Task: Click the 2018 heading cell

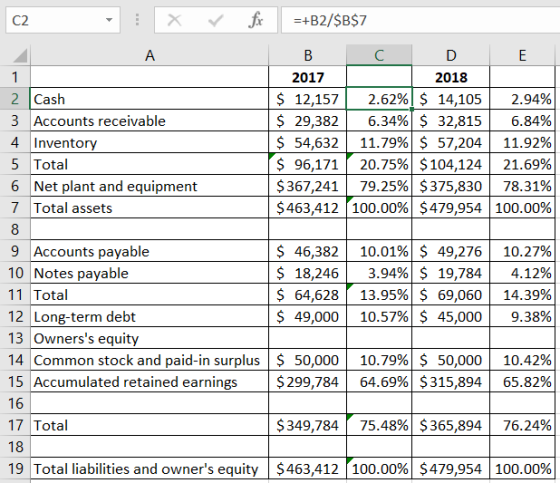Action: click(451, 77)
